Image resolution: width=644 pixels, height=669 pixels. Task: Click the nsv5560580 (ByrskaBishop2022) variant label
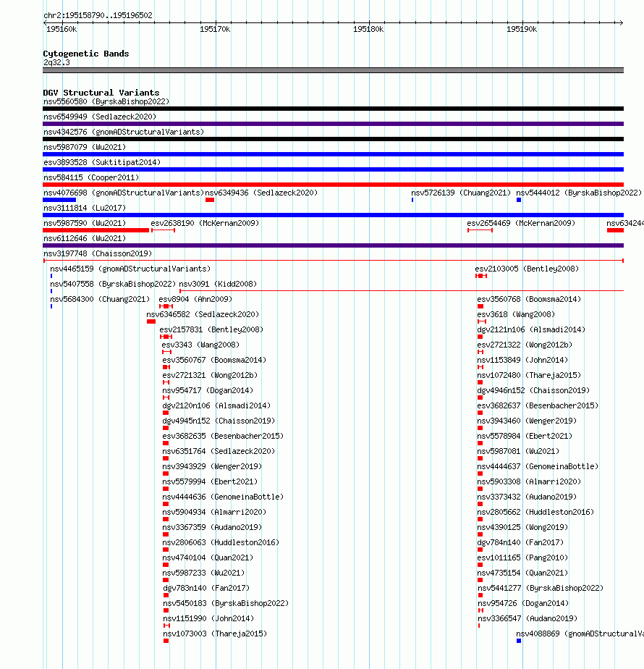(x=106, y=101)
